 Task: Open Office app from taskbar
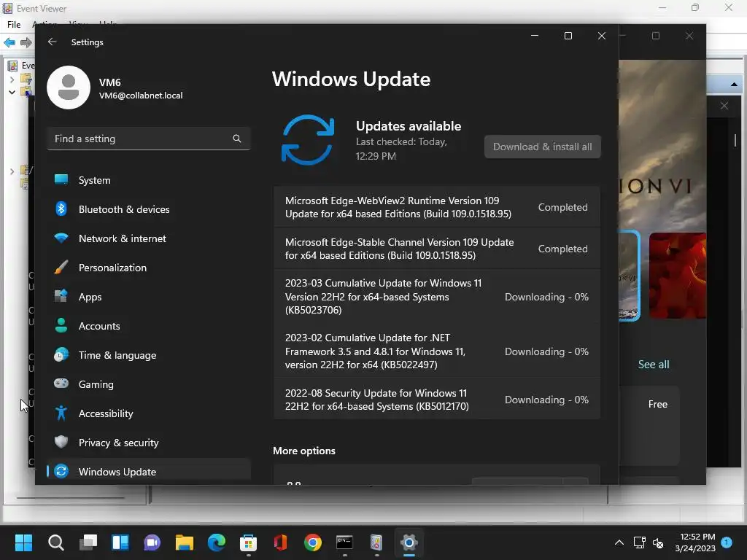click(281, 542)
